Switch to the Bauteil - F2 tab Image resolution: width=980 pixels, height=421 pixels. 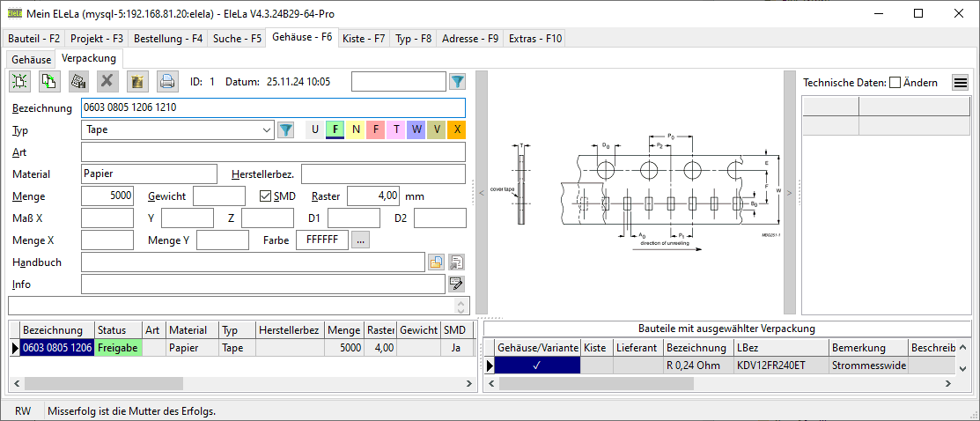click(x=34, y=39)
